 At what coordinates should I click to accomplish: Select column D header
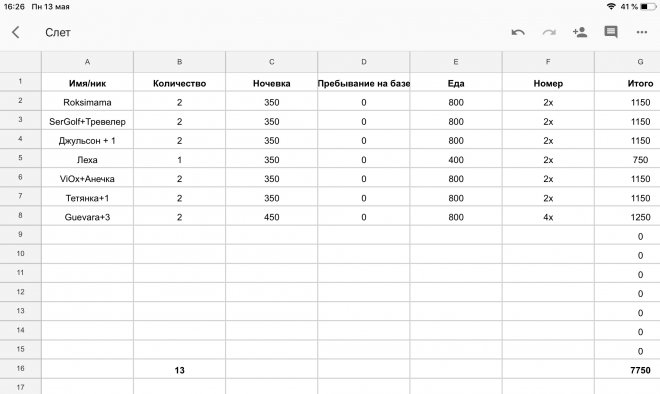(x=364, y=62)
